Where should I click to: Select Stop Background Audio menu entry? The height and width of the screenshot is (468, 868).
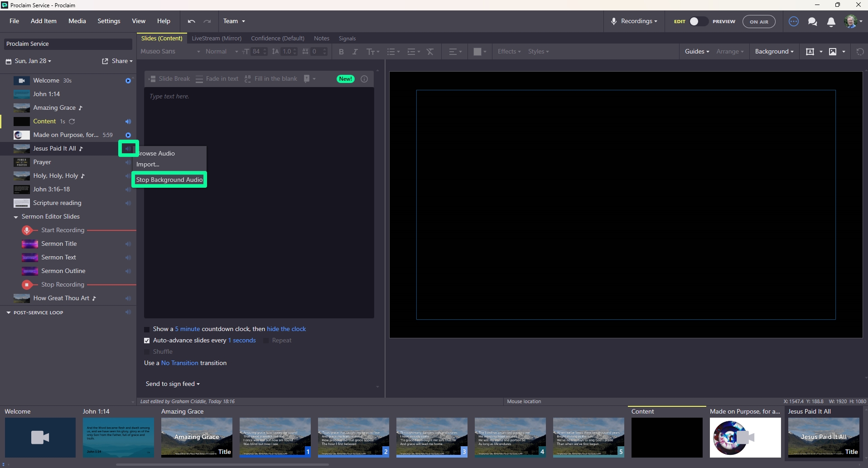169,180
